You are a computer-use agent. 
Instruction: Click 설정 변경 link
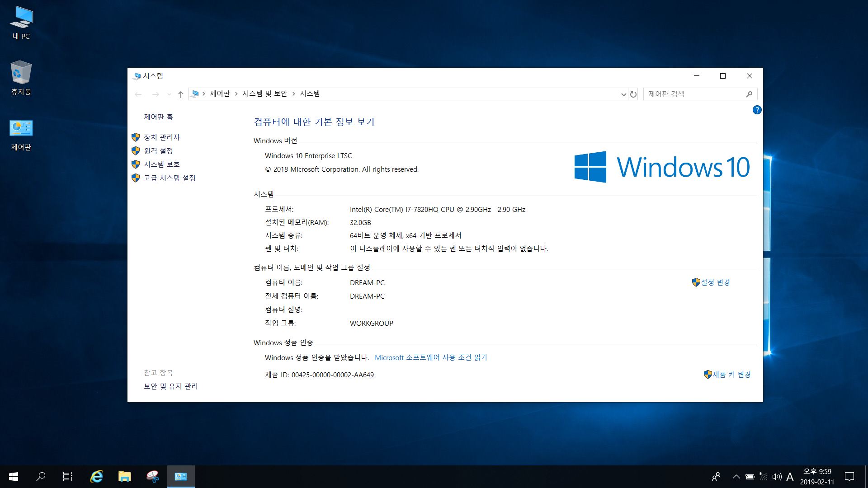(x=715, y=282)
